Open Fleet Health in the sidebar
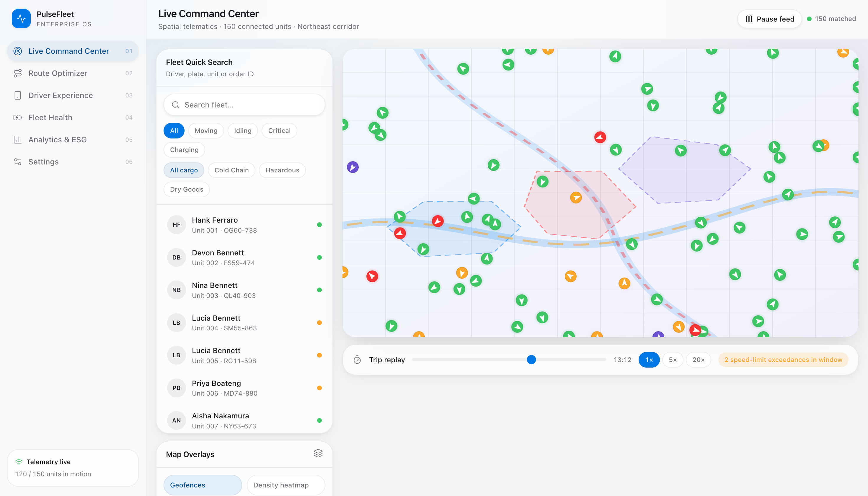The width and height of the screenshot is (868, 496). [73, 118]
